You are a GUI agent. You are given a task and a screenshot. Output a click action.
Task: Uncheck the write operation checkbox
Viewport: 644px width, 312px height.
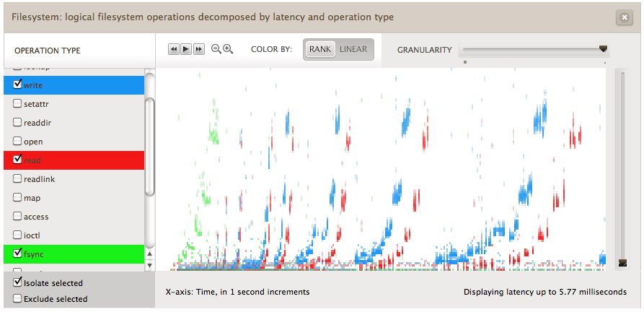coord(18,84)
